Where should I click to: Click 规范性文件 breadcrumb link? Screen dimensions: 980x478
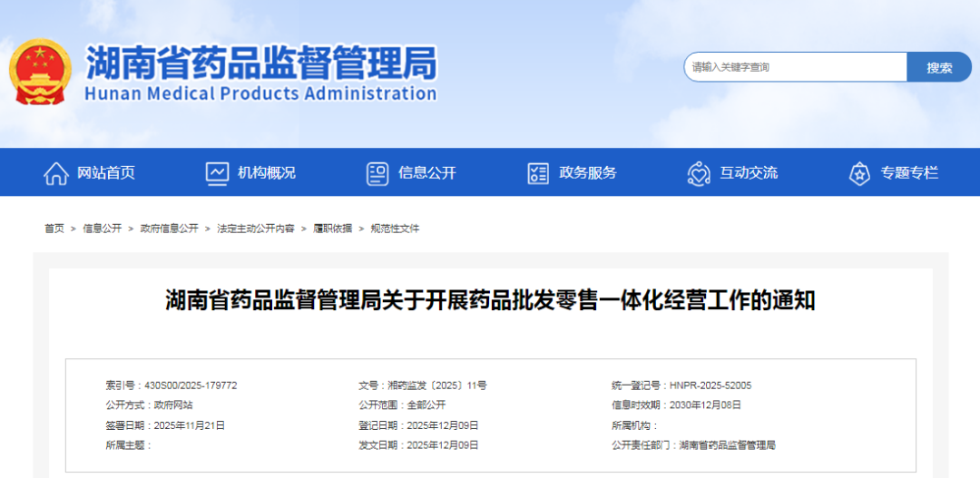coord(395,229)
